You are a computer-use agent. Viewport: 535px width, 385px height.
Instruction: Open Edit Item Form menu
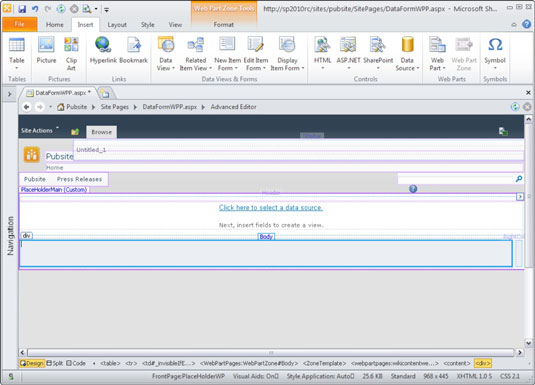pos(256,54)
